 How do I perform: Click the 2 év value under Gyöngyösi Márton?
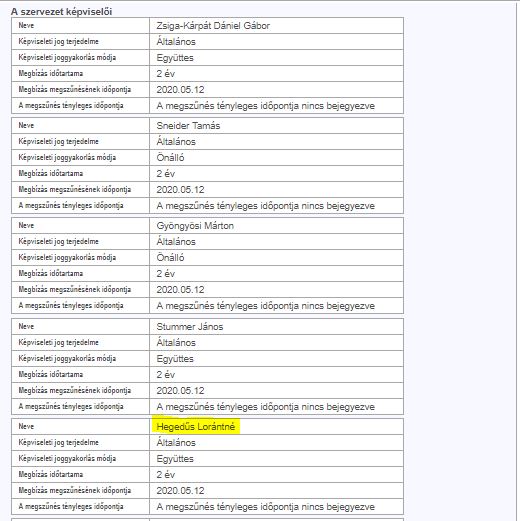pyautogui.click(x=166, y=274)
